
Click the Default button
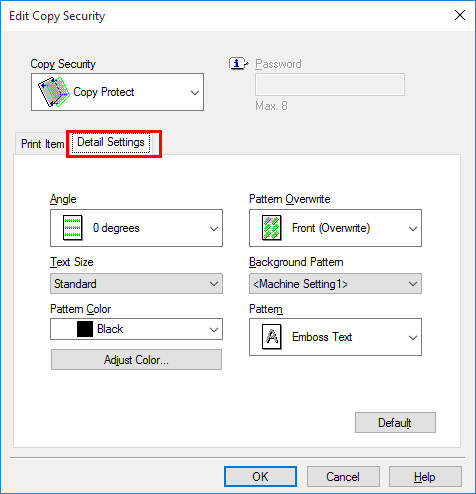395,423
